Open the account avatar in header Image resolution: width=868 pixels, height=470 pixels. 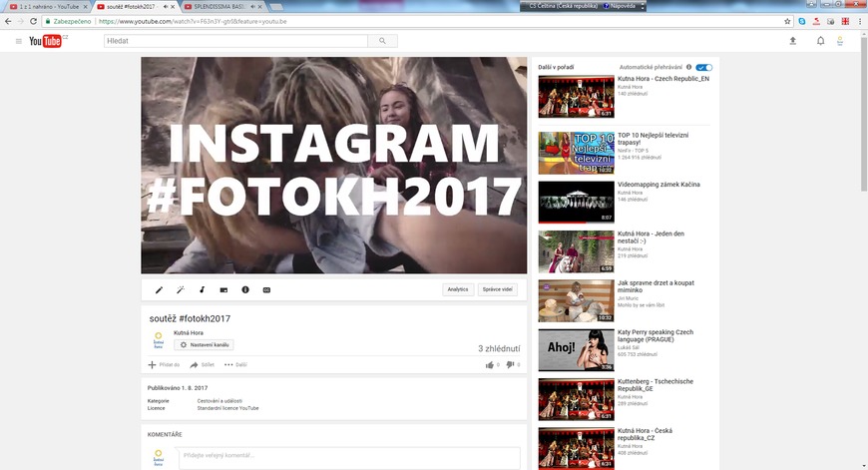840,41
